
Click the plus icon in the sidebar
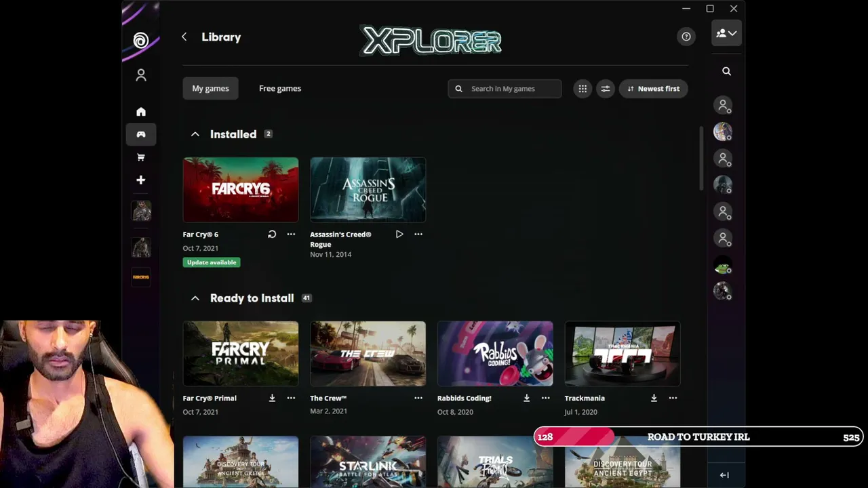141,180
